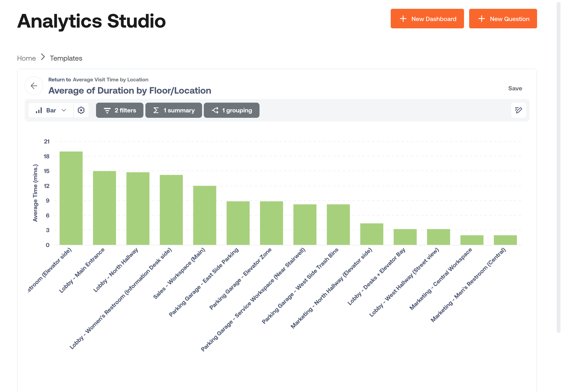Click New Dashboard button

(427, 19)
